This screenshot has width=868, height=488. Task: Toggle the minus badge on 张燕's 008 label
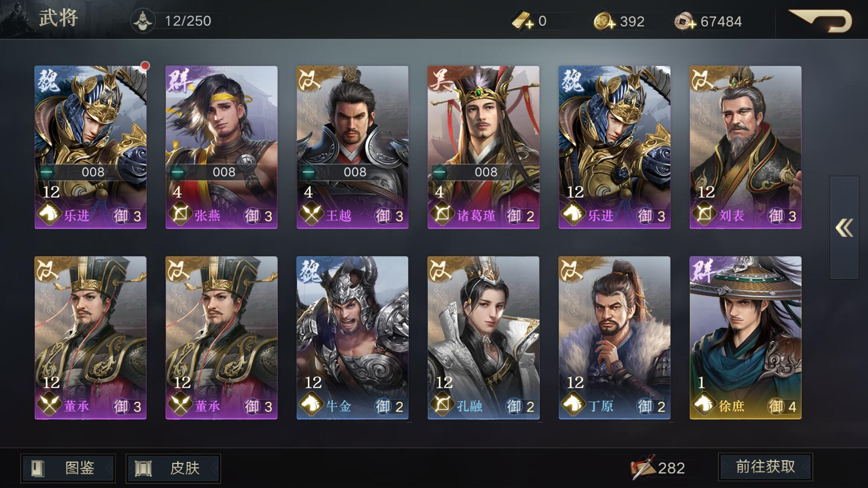click(178, 172)
